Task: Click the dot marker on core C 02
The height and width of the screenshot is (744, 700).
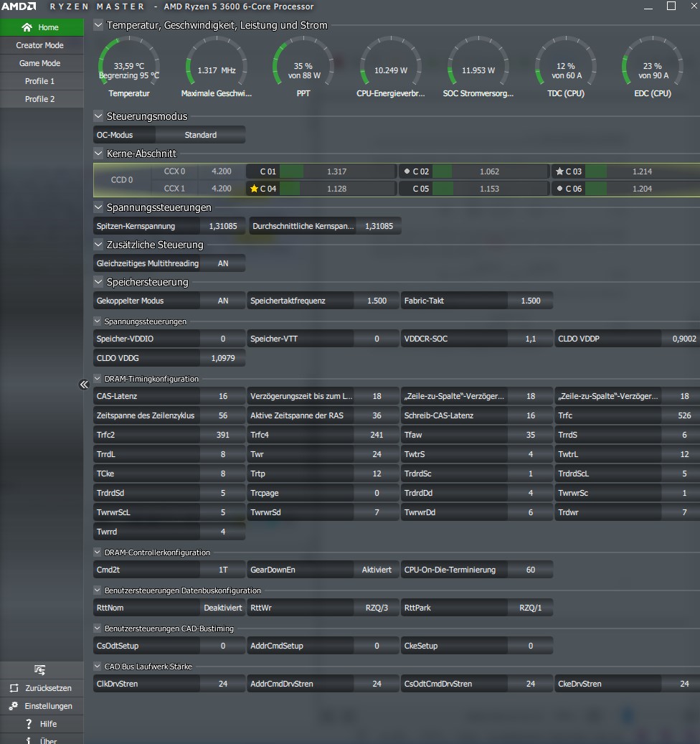Action: [407, 171]
